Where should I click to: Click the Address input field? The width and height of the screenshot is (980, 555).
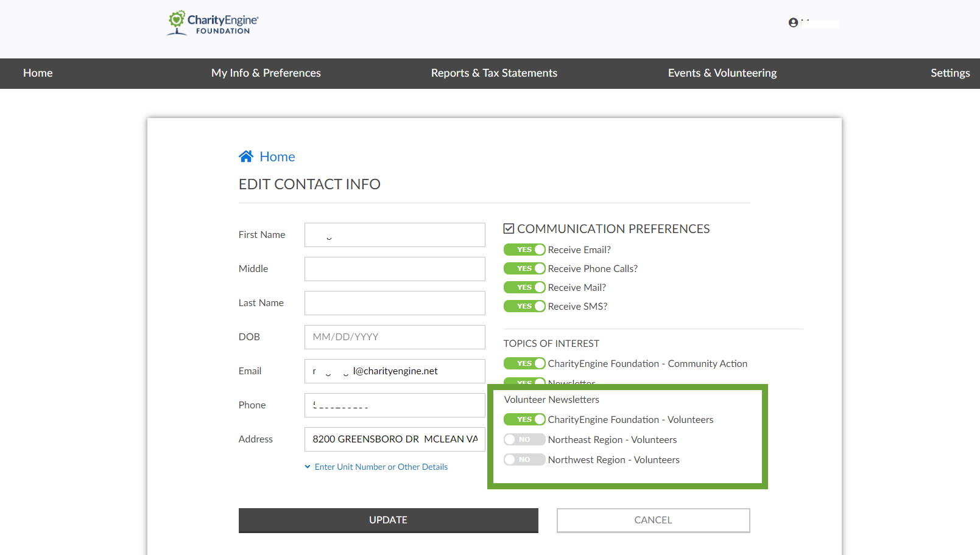395,439
